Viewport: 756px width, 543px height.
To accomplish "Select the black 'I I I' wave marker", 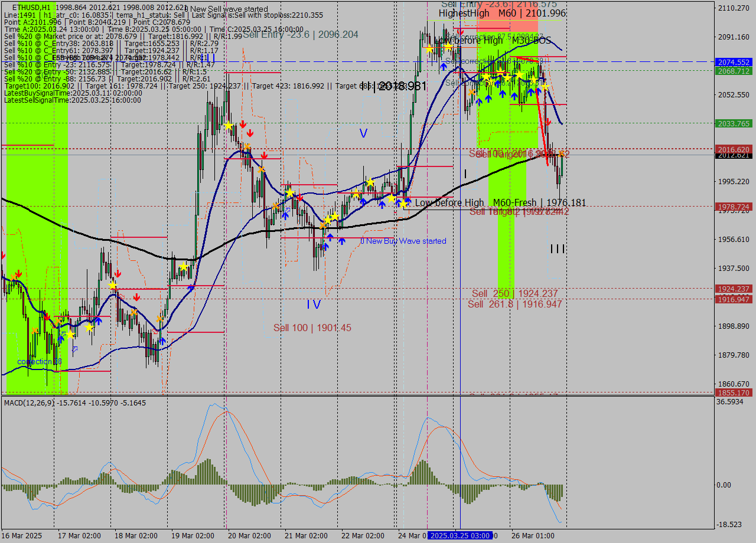I will 557,249.
